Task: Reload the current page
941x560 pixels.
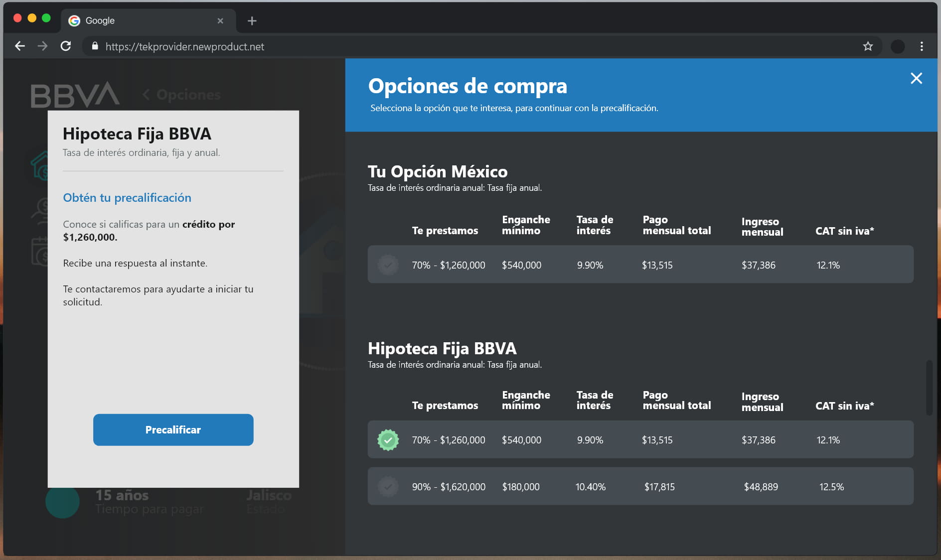Action: (66, 46)
